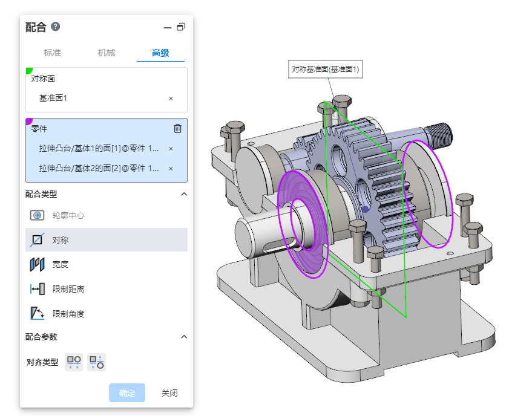
Task: Switch to the 标准 tab
Action: click(x=53, y=53)
